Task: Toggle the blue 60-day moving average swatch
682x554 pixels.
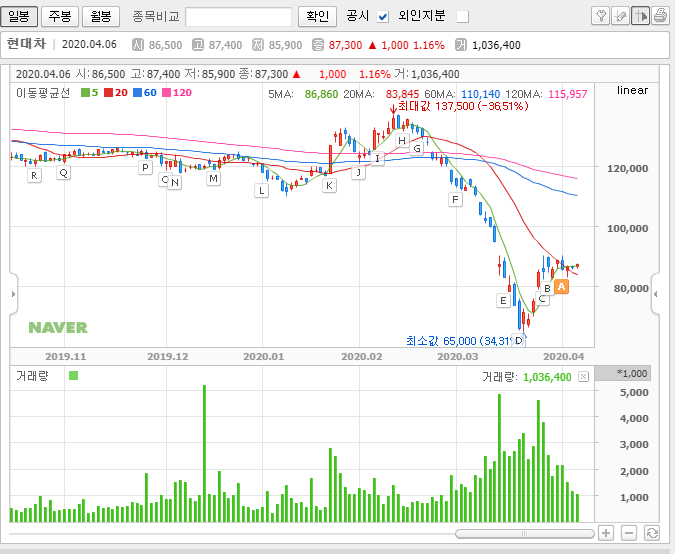Action: point(137,93)
